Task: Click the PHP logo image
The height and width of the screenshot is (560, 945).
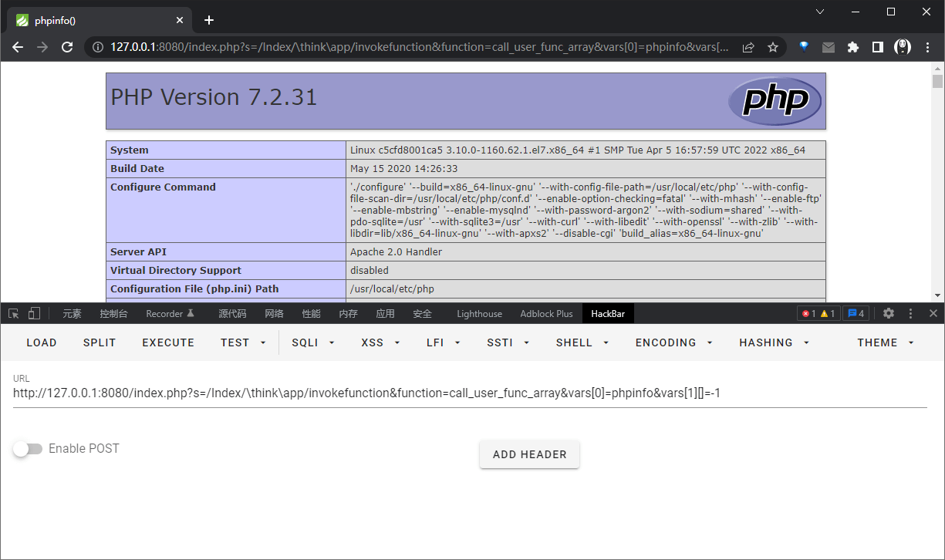Action: tap(775, 101)
